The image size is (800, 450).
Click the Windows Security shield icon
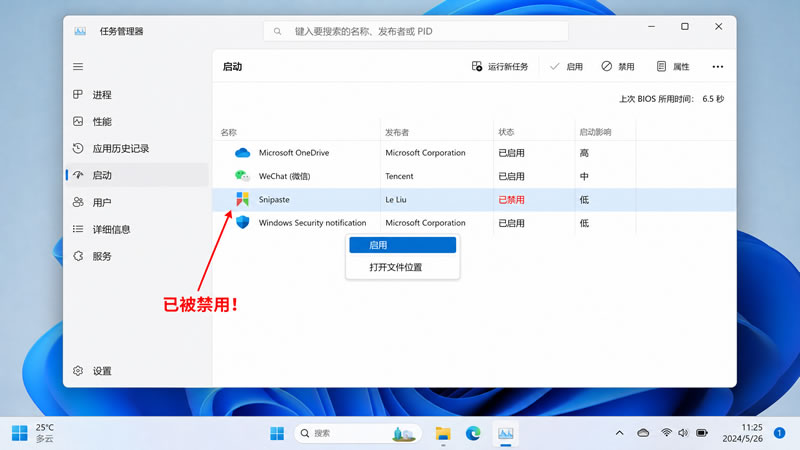pyautogui.click(x=242, y=222)
